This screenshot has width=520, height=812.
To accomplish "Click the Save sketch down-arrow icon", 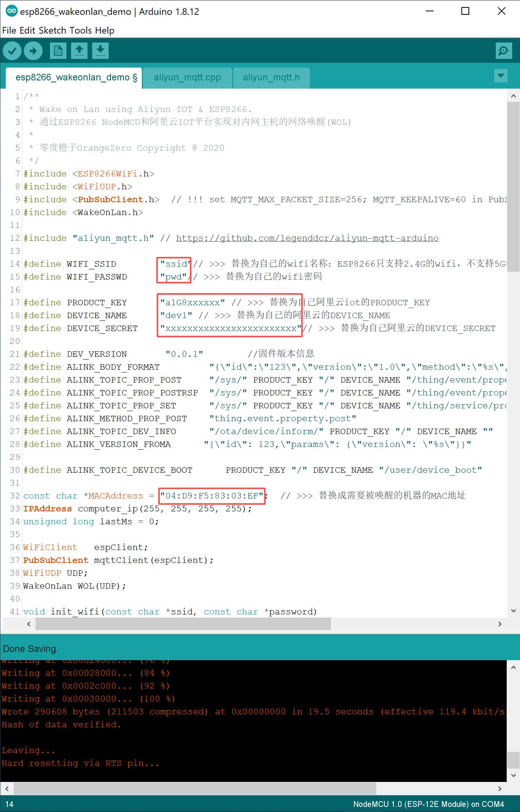I will [x=100, y=51].
